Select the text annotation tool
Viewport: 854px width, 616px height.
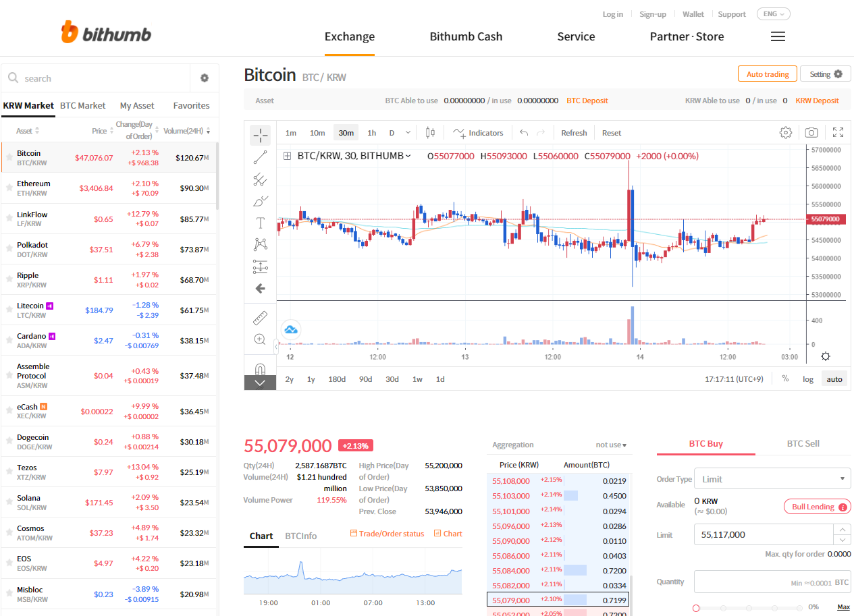coord(260,223)
